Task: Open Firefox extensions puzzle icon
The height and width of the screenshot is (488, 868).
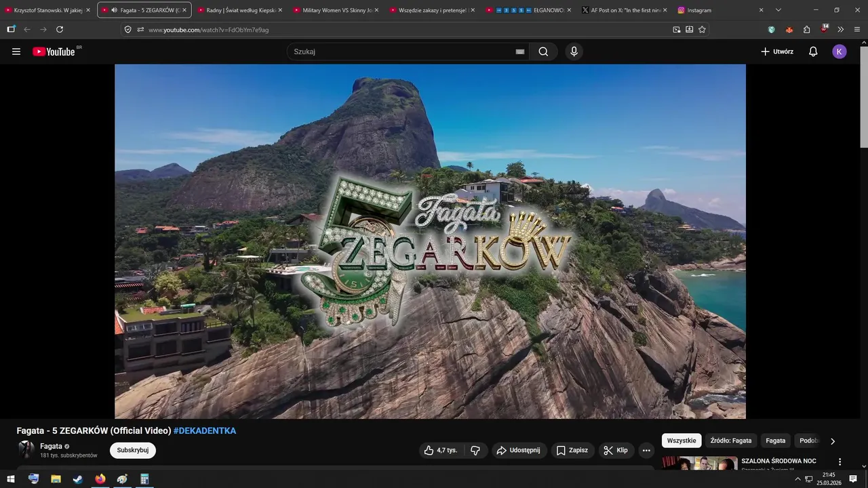Action: (806, 29)
